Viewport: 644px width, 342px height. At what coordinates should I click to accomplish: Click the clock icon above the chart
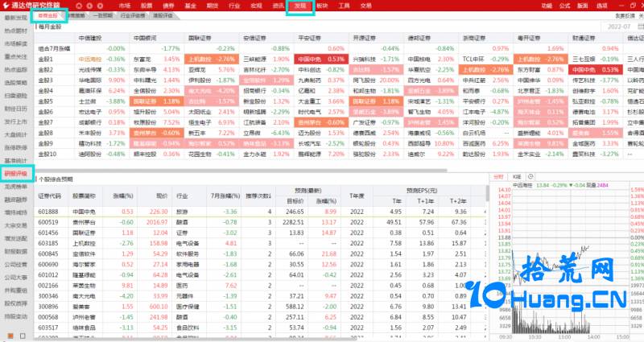tap(530, 176)
